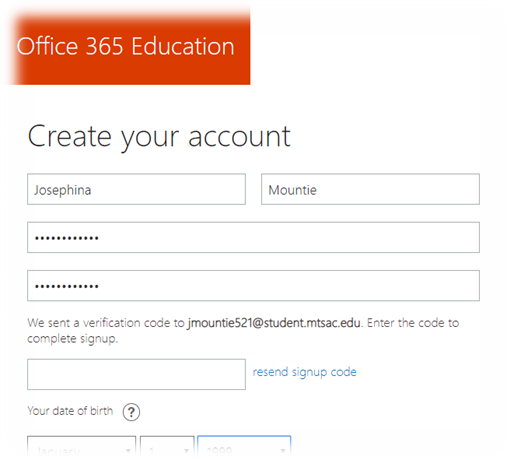Click the resend signup code link
This screenshot has width=514, height=461.
[304, 372]
